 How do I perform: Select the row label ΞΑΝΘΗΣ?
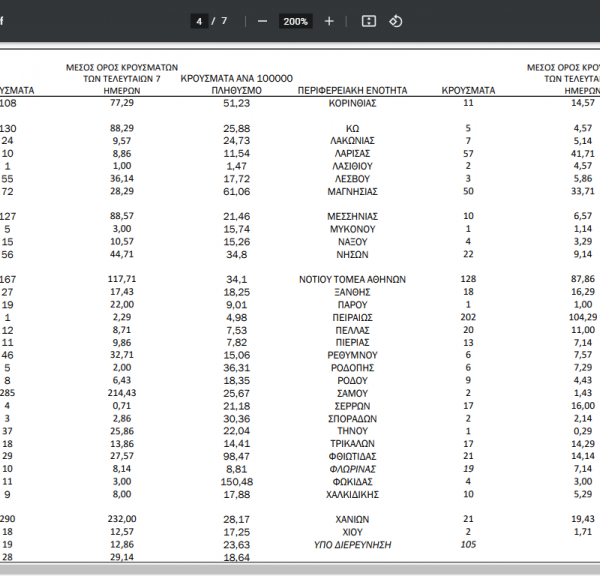[x=352, y=292]
